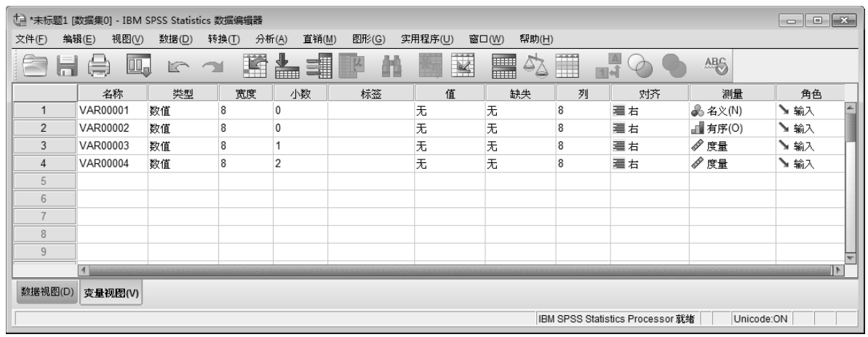Screen dimensions: 868x337
Task: Click the Insert variable icon
Action: (462, 66)
